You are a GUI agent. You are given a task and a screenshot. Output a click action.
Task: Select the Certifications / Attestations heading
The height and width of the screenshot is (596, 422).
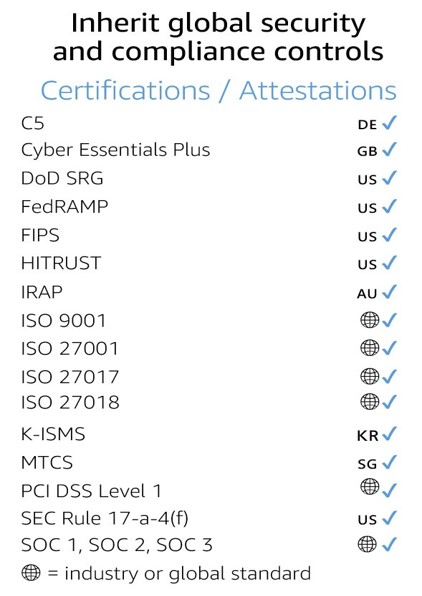pyautogui.click(x=219, y=90)
